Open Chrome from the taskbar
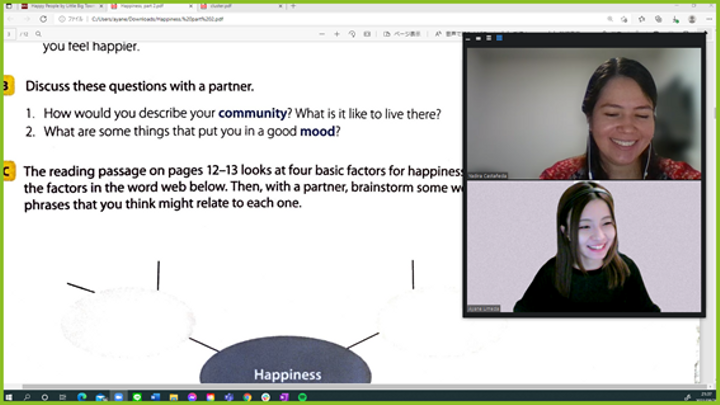 (x=247, y=397)
